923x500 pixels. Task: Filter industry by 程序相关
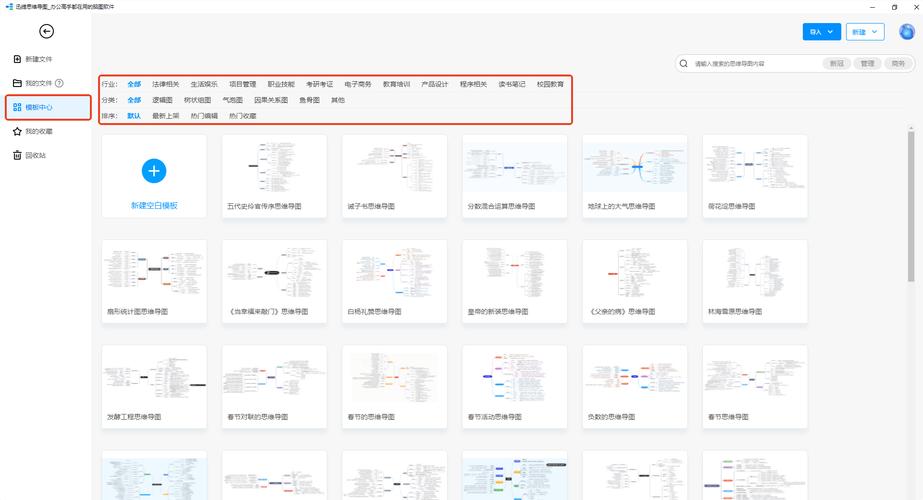[473, 84]
